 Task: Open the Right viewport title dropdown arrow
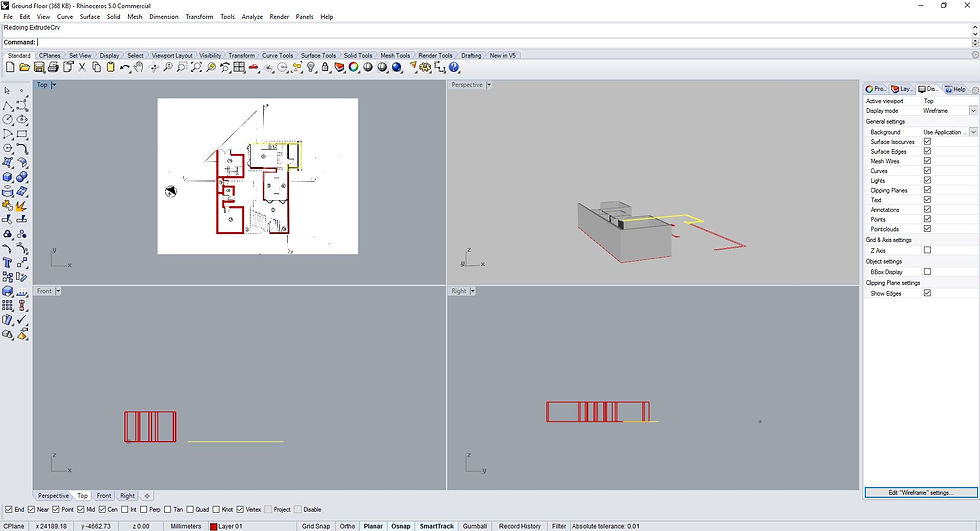tap(472, 291)
